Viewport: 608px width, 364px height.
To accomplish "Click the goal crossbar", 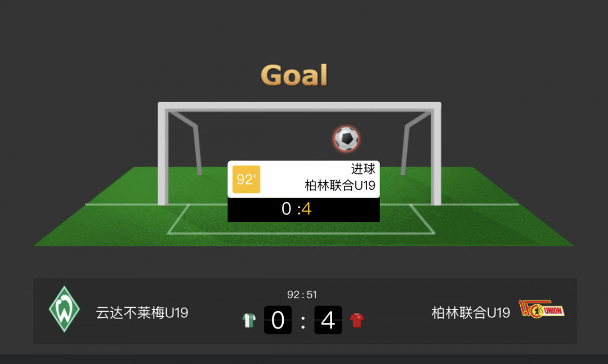I will [299, 106].
